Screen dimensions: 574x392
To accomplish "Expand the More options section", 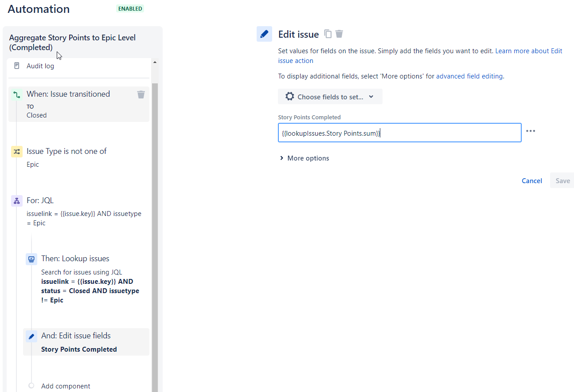I will [305, 158].
